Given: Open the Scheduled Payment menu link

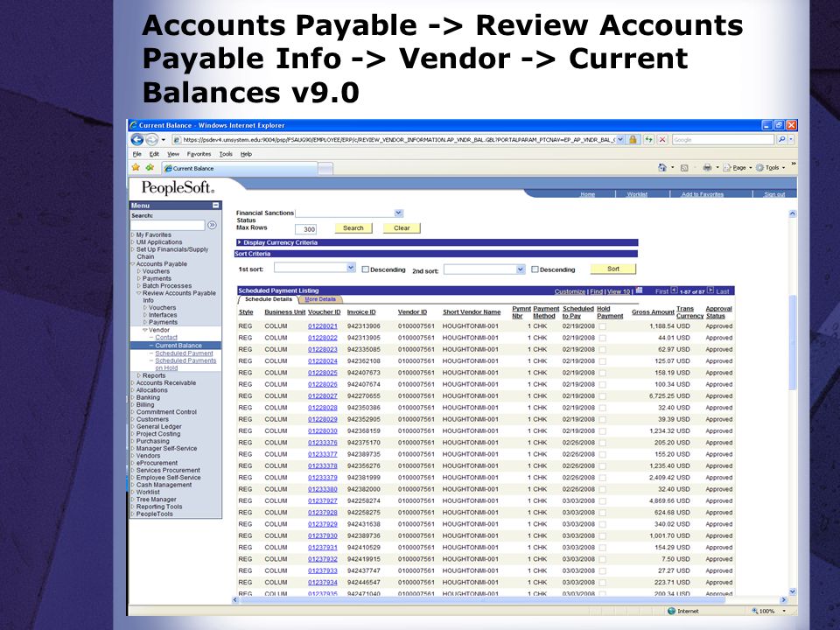Looking at the screenshot, I should 184,353.
